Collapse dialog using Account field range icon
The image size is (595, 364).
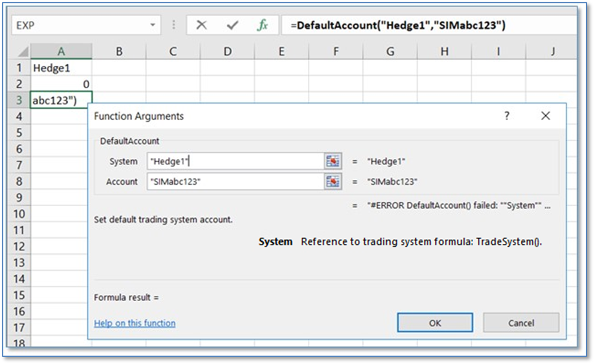(332, 182)
